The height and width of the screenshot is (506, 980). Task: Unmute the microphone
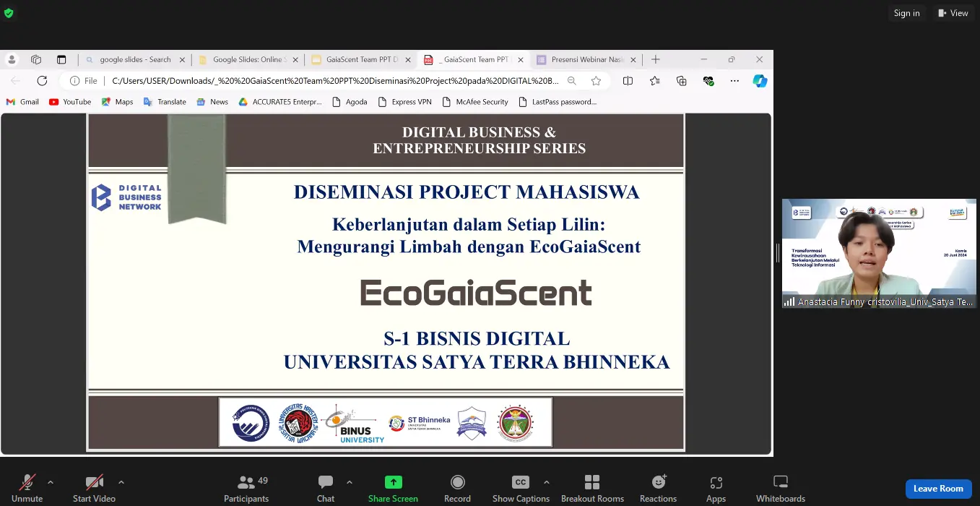coord(27,488)
